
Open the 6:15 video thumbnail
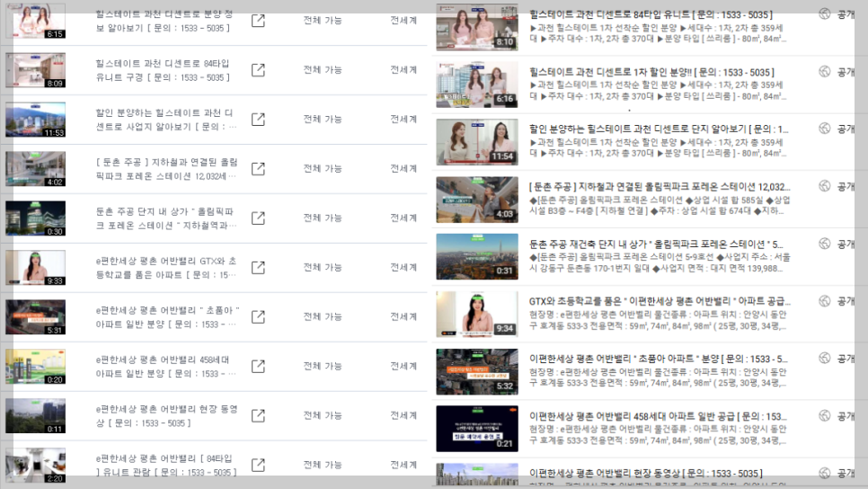[35, 21]
